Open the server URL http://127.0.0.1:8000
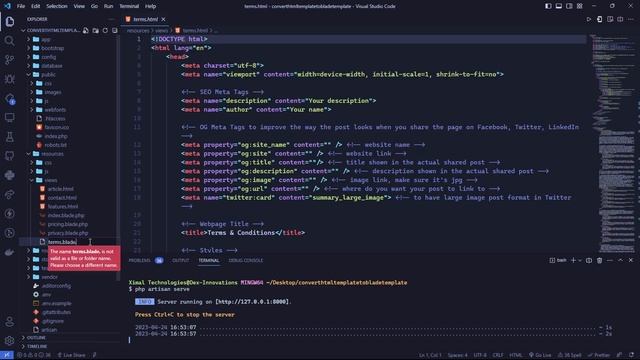This screenshot has width=640, height=360. 252,302
